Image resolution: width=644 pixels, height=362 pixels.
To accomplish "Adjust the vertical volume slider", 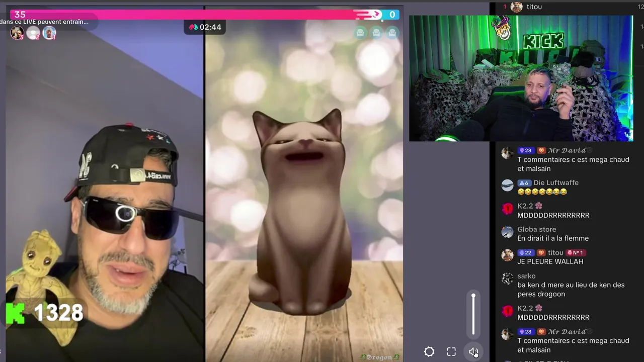I will [x=473, y=314].
